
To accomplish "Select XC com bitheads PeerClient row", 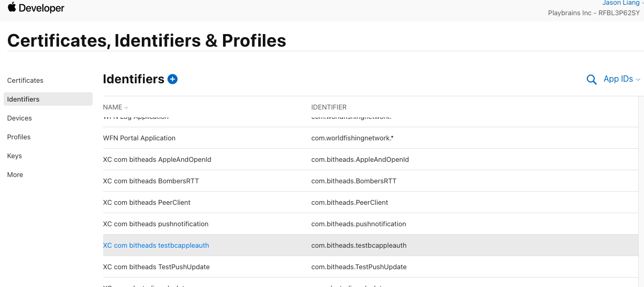I will point(371,203).
